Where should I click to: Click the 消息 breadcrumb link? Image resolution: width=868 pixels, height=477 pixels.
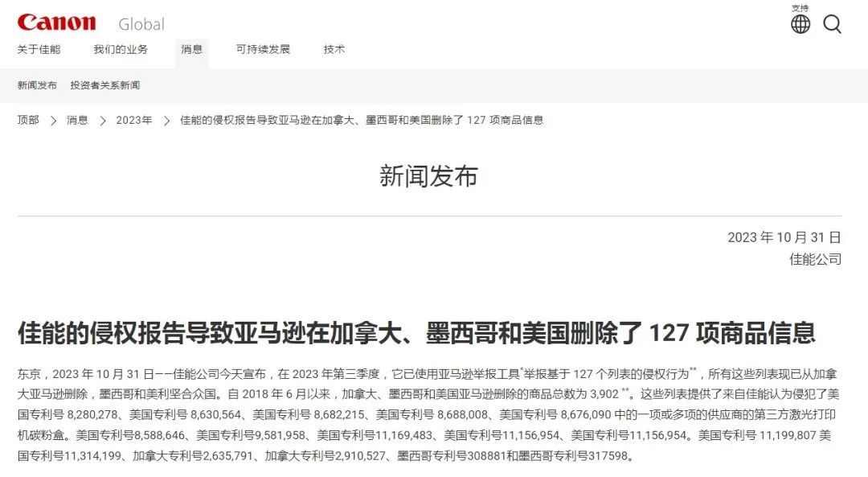[x=77, y=120]
